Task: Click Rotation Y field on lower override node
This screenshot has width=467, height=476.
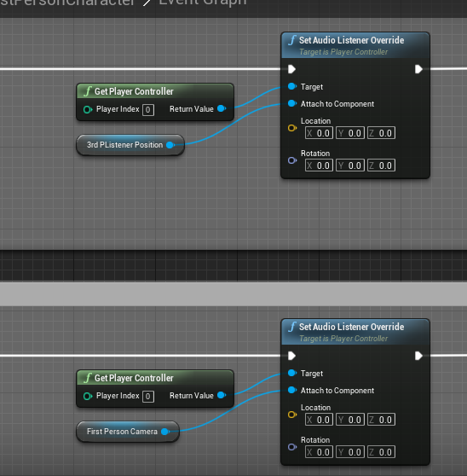Action: pyautogui.click(x=350, y=452)
